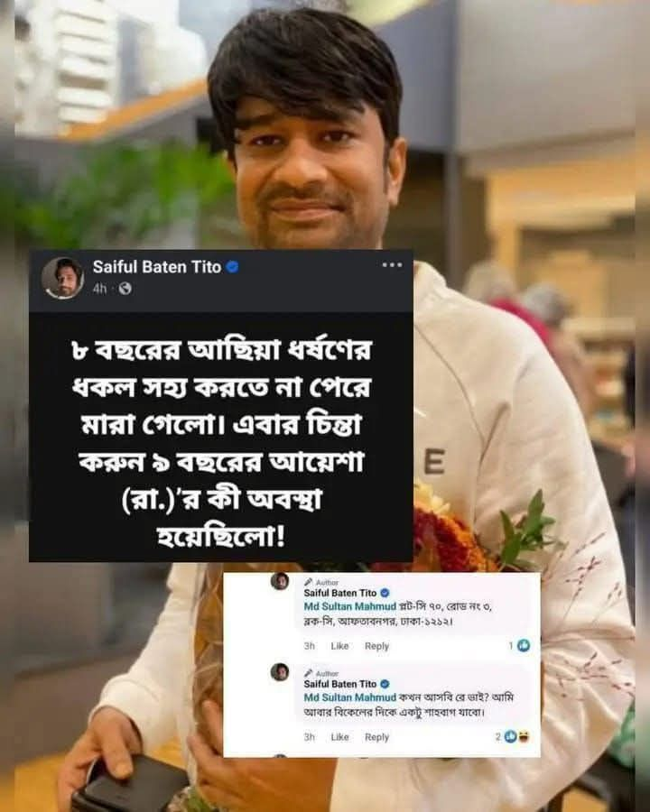Like the comment containing the Dhaka-1212 address

339,646
